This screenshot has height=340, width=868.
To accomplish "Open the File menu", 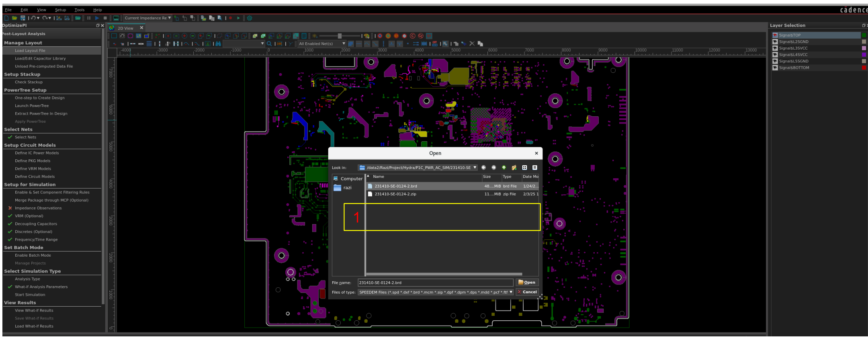I will [8, 10].
